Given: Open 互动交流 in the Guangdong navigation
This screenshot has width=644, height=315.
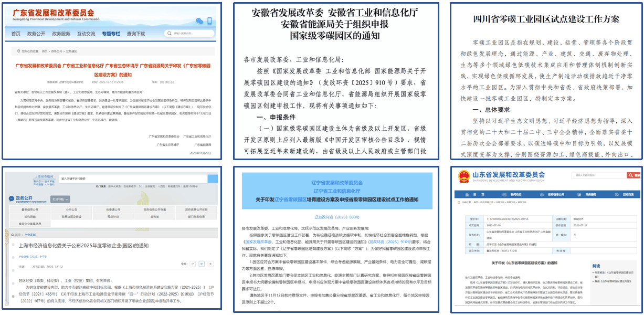Looking at the screenshot, I should [x=86, y=34].
